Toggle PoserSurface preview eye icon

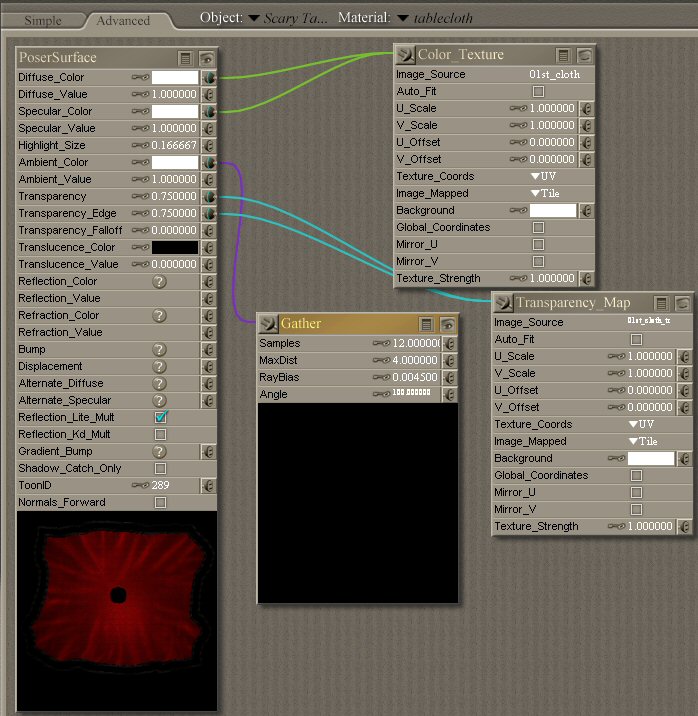pyautogui.click(x=207, y=58)
